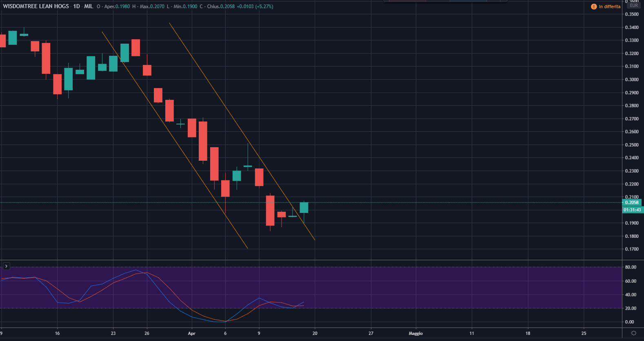This screenshot has width=644, height=341.
Task: Click indicator axis label 20.00
Action: click(x=631, y=308)
